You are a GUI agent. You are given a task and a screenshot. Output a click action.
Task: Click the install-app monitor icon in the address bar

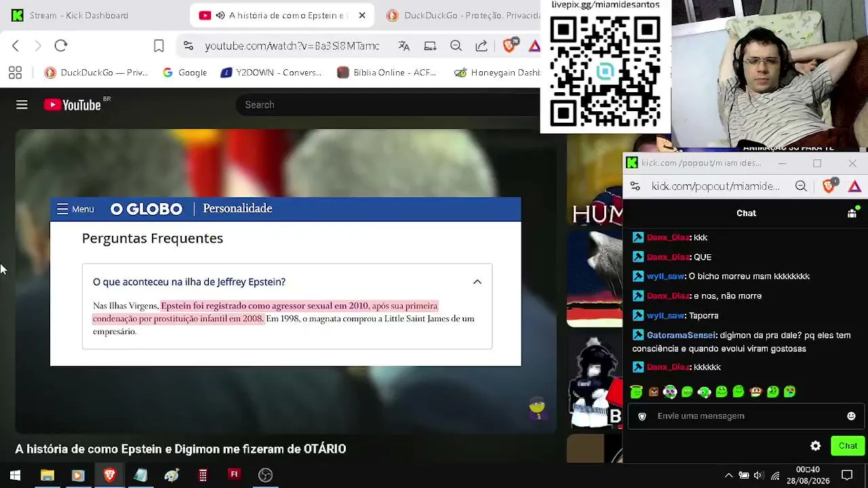[x=430, y=45]
